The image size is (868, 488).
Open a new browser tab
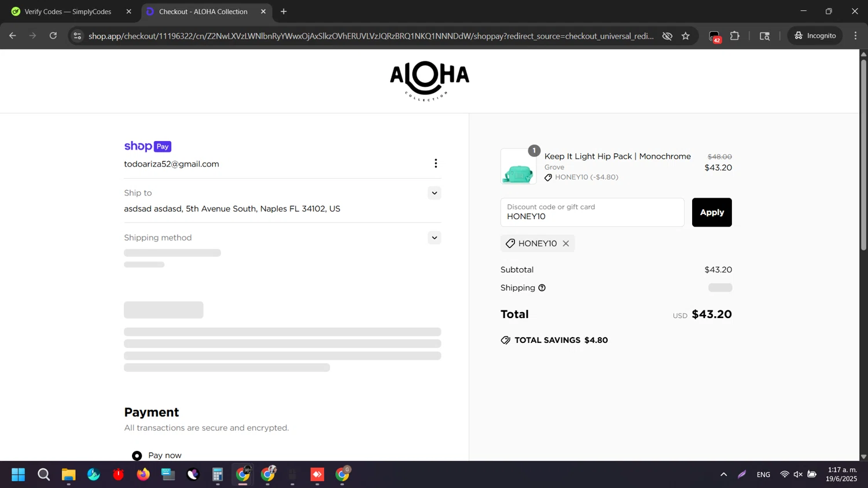click(284, 12)
